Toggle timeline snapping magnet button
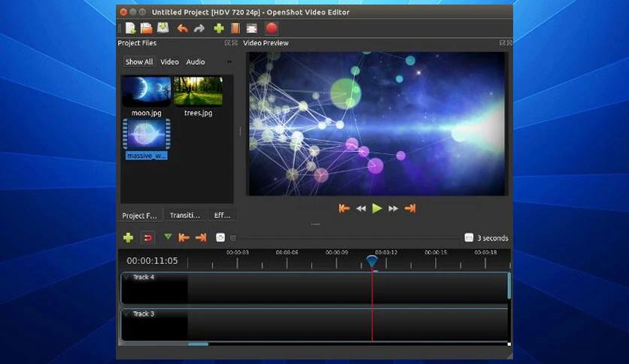This screenshot has height=364, width=629. [148, 238]
